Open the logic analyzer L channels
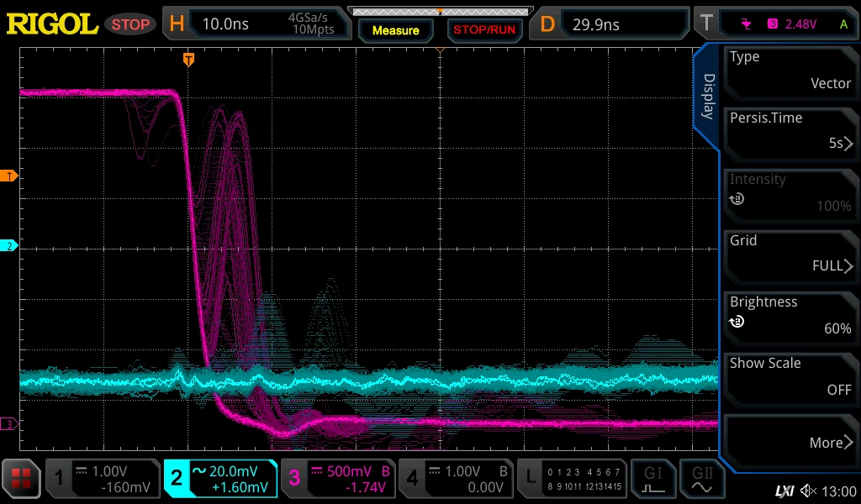 pyautogui.click(x=530, y=479)
